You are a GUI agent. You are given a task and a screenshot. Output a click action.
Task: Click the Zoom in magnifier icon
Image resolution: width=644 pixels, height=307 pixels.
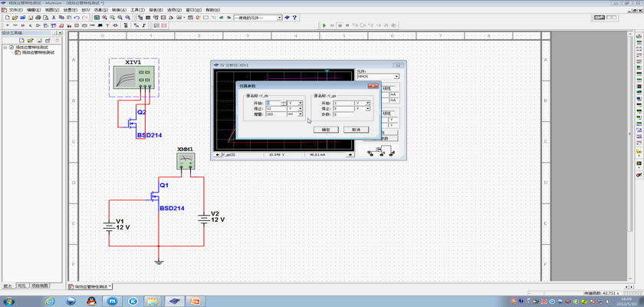click(105, 18)
